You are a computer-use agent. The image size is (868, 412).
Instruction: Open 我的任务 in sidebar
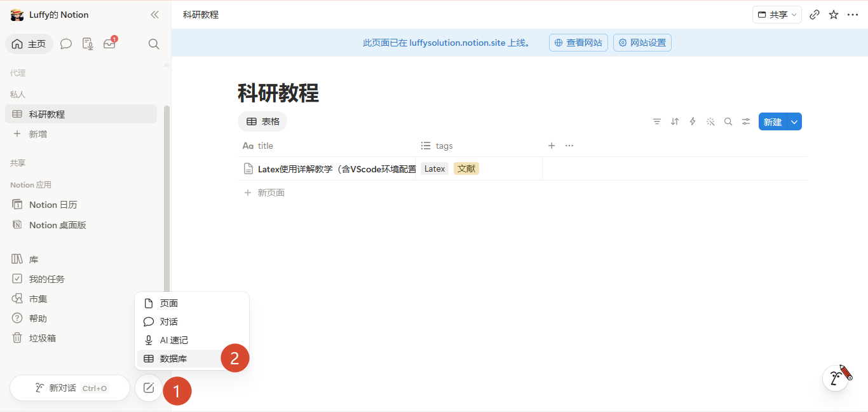click(x=81, y=279)
